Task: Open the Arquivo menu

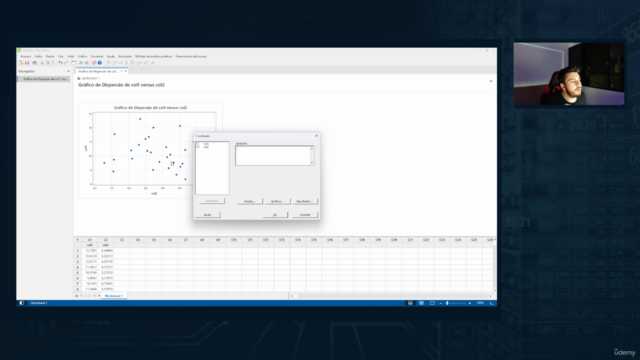Action: point(26,56)
